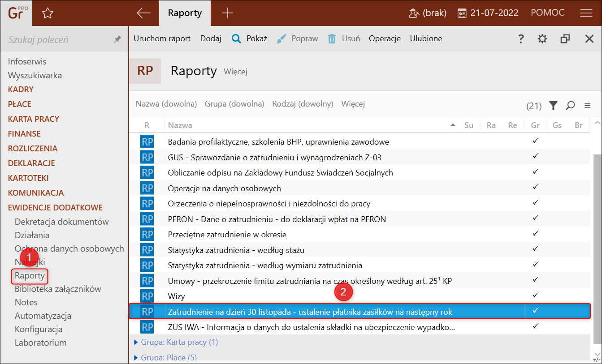Open the Operacje menu
This screenshot has width=602, height=364.
pos(385,39)
